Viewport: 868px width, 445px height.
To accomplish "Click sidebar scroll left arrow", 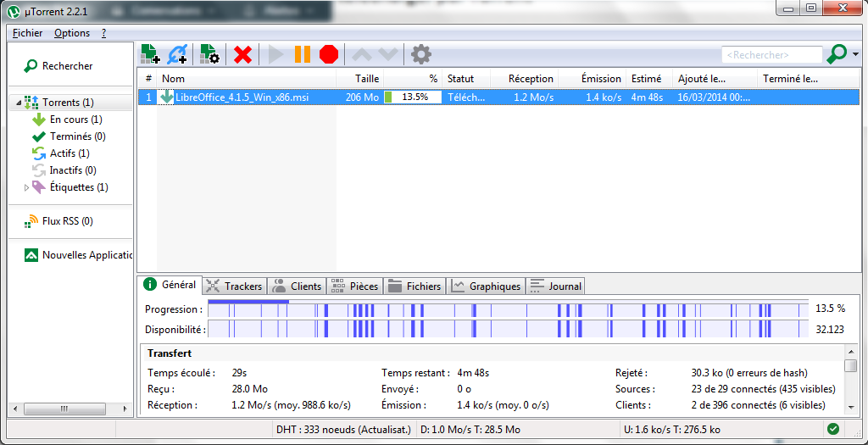I will coord(15,409).
